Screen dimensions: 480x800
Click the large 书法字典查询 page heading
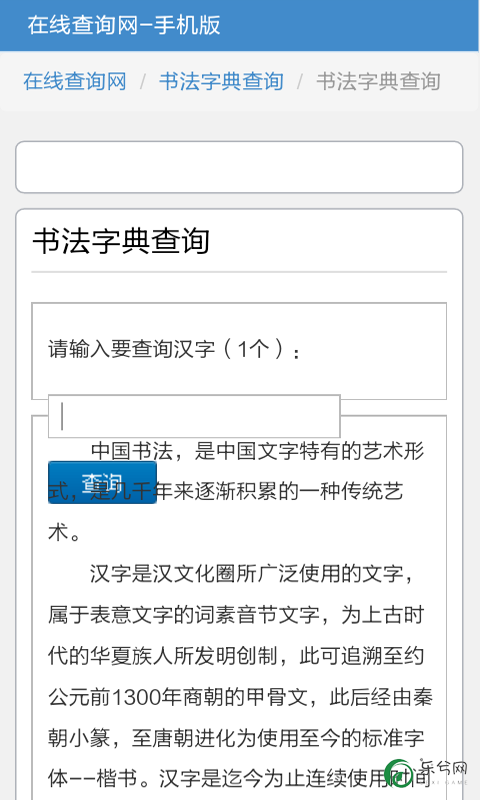click(x=121, y=241)
